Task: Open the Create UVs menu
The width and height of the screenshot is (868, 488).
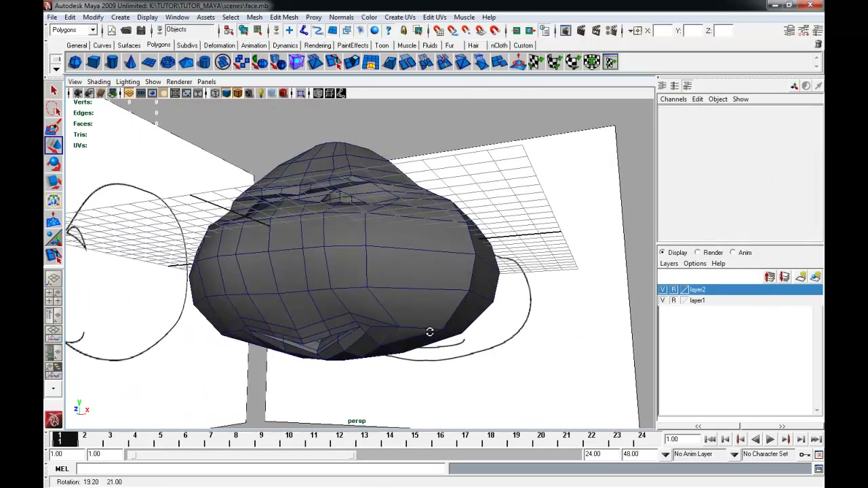Action: [x=400, y=17]
